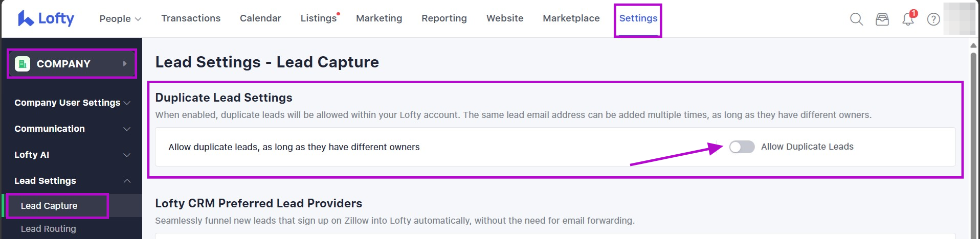This screenshot has width=980, height=239.
Task: Open the Transactions menu item
Action: click(191, 18)
